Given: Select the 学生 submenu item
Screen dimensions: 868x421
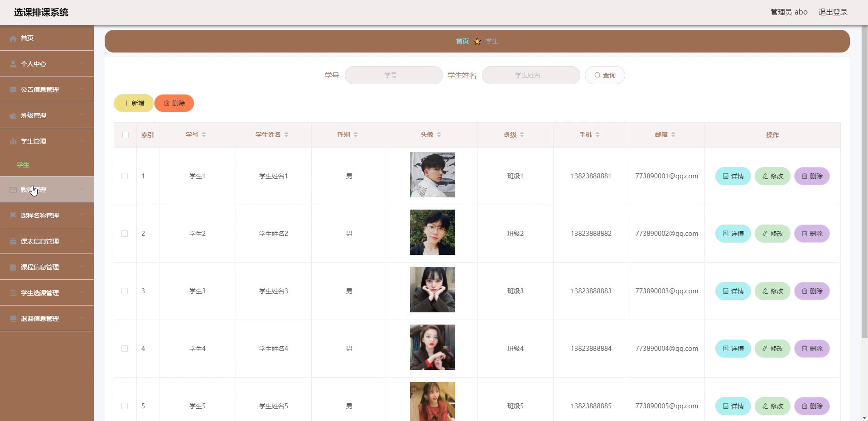Looking at the screenshot, I should (x=23, y=165).
